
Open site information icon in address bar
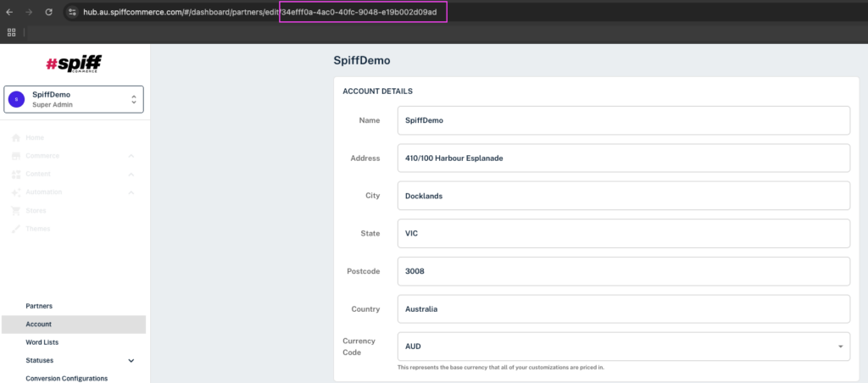(72, 12)
